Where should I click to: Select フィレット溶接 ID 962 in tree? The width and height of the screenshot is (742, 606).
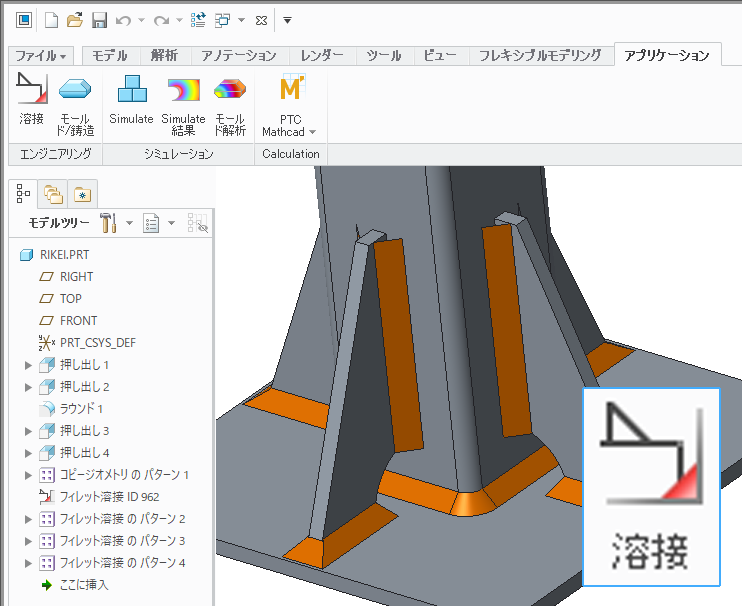(x=109, y=497)
